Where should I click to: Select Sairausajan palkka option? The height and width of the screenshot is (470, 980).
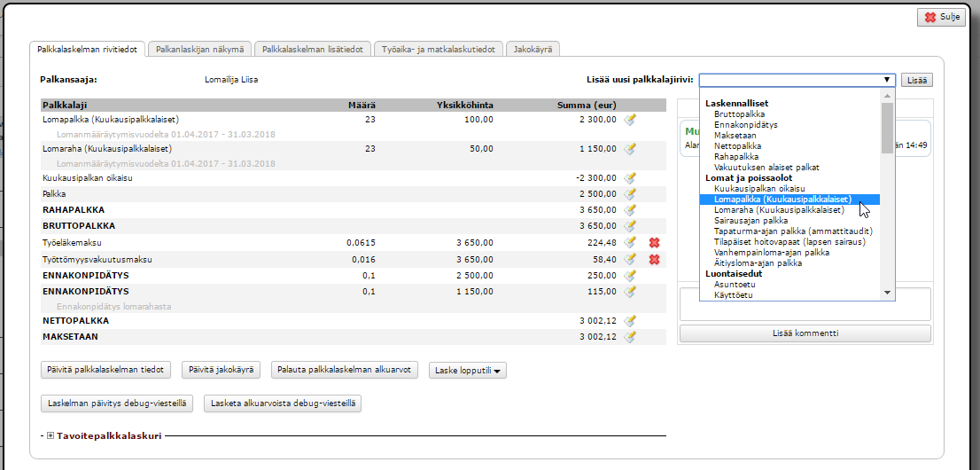(x=751, y=220)
